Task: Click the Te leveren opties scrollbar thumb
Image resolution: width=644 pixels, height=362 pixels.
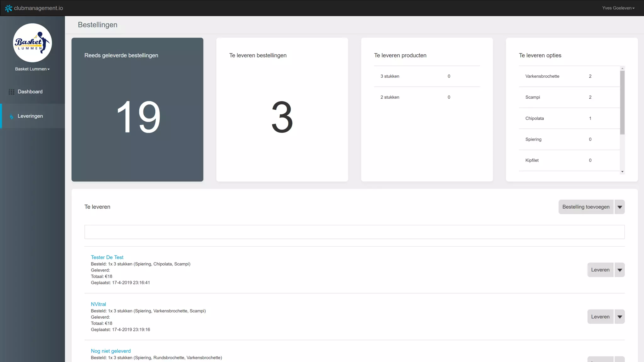Action: point(622,102)
